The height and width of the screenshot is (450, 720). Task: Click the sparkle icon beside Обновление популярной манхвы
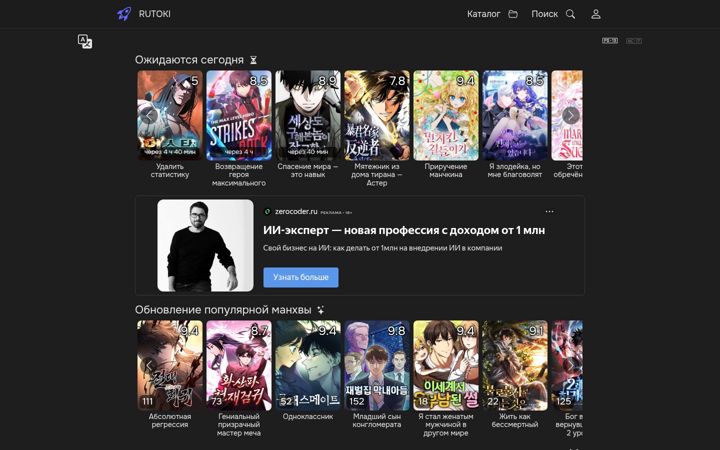point(321,310)
